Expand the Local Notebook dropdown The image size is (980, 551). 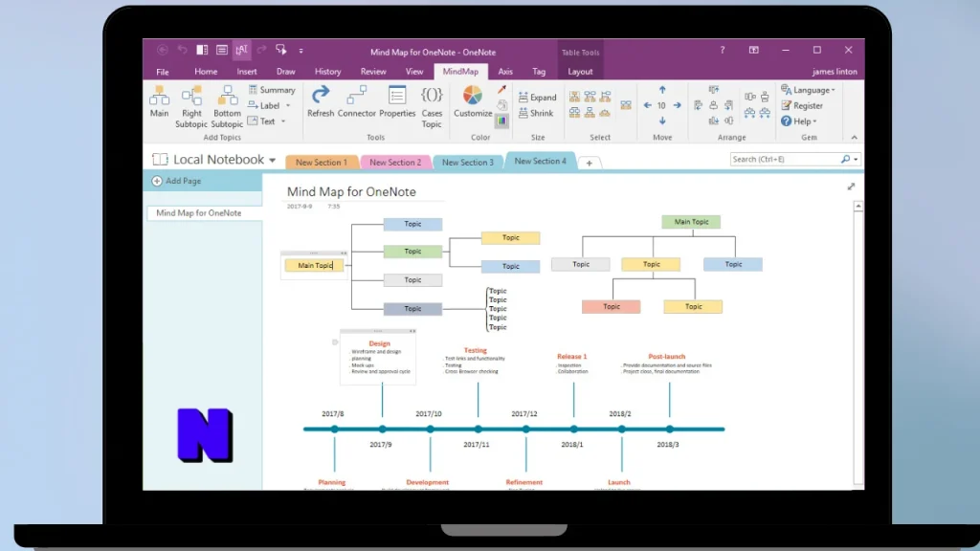tap(273, 161)
